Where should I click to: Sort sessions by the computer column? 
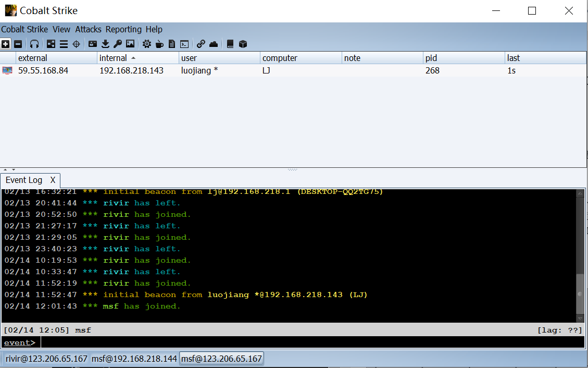tap(301, 58)
